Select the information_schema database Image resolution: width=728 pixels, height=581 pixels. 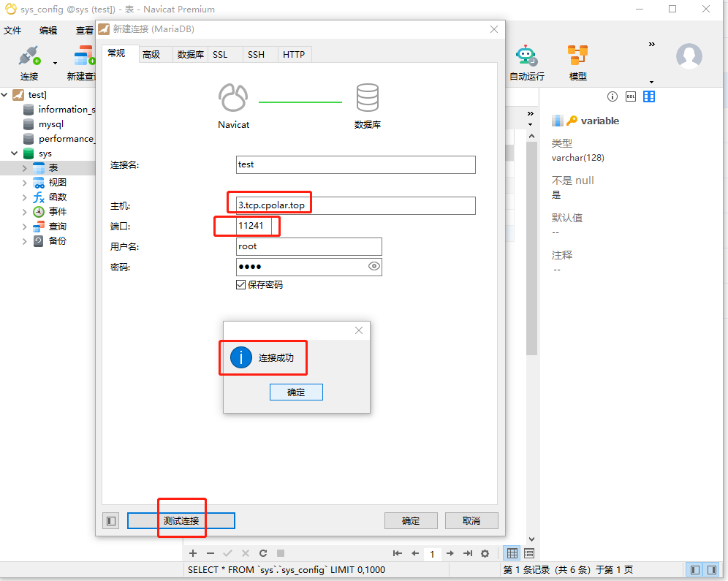tap(59, 110)
